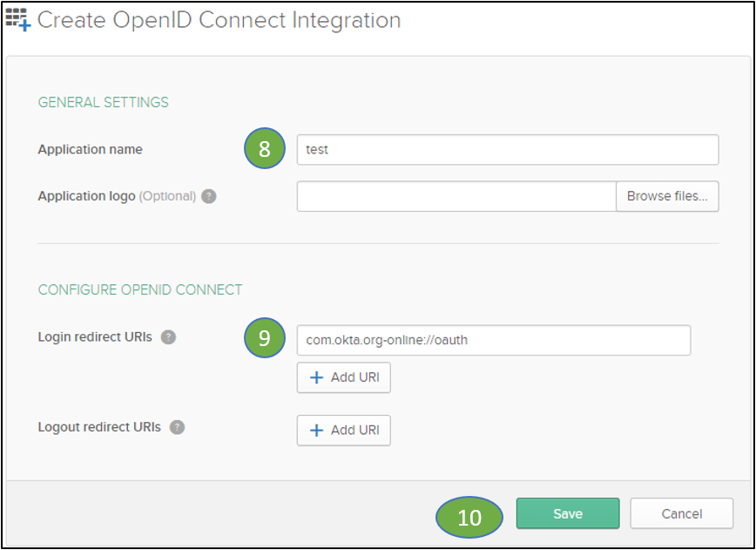
Task: Click the General Settings section heading
Action: pyautogui.click(x=103, y=102)
